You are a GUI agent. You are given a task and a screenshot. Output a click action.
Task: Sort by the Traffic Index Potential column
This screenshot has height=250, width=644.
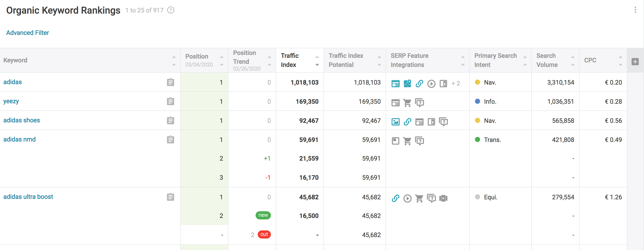point(379,61)
